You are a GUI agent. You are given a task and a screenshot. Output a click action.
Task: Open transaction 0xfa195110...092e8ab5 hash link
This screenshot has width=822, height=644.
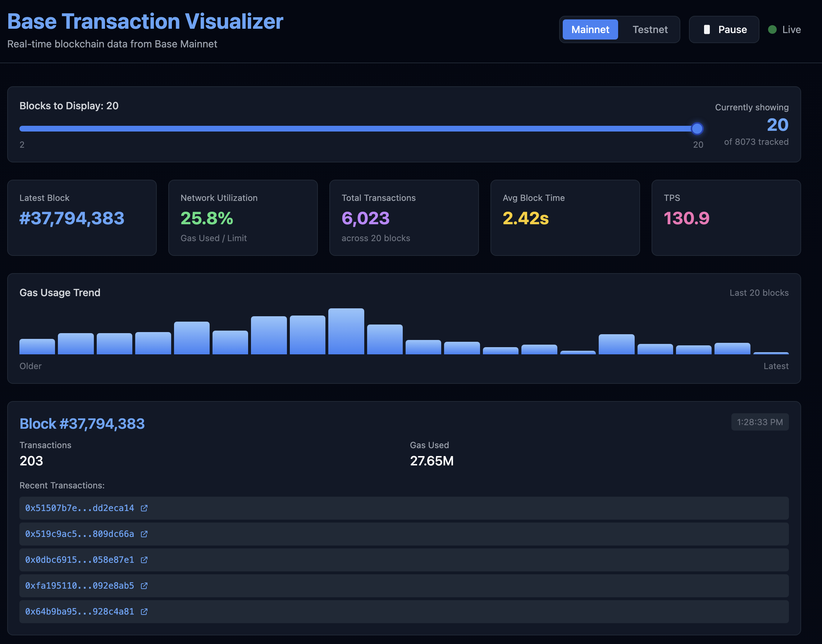coord(79,585)
